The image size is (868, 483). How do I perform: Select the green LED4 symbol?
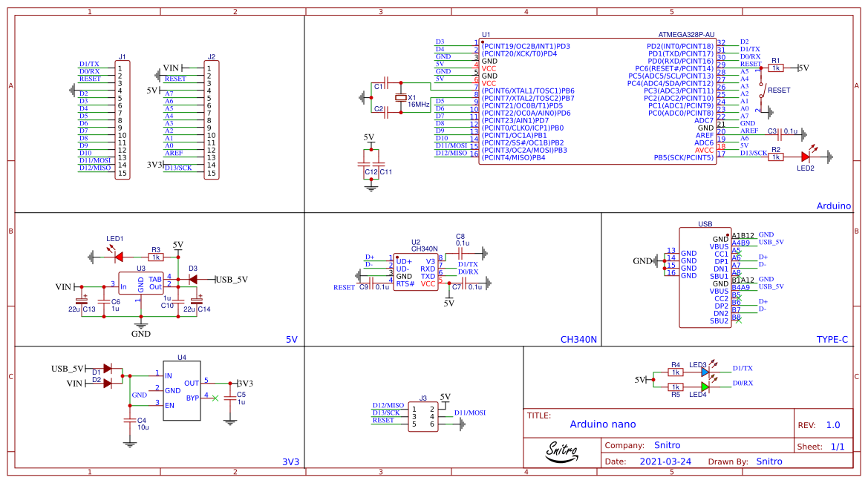[x=705, y=387]
